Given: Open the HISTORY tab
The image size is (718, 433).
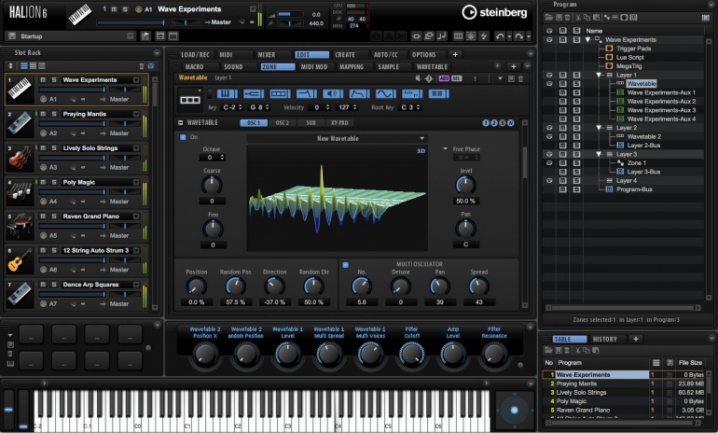Looking at the screenshot, I should (605, 339).
